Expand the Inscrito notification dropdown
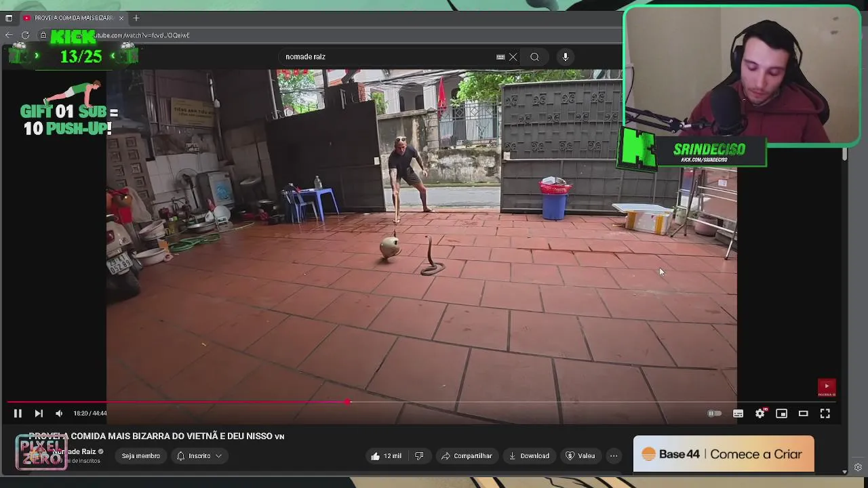The width and height of the screenshot is (868, 488). pyautogui.click(x=199, y=456)
